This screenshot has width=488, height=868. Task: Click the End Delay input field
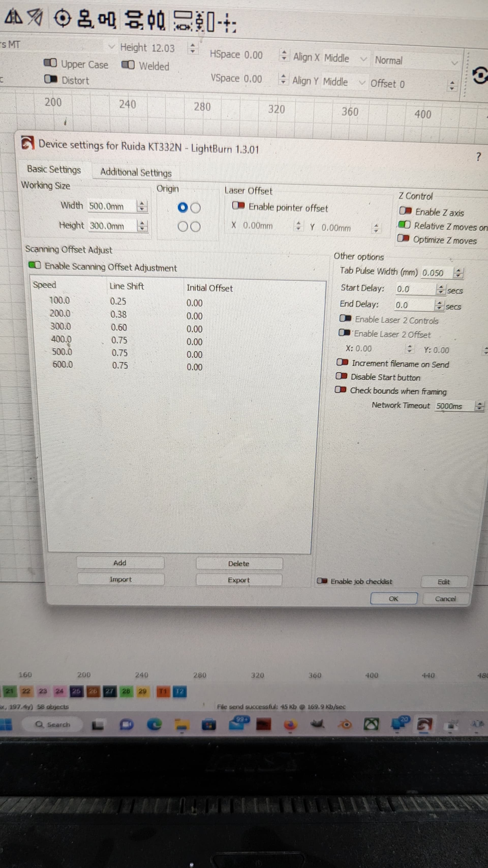click(x=415, y=305)
